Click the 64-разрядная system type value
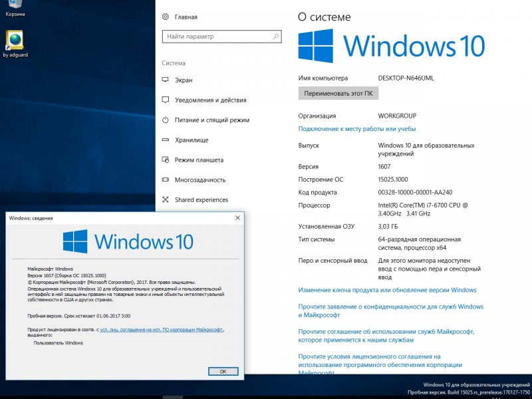This screenshot has width=532, height=399. click(420, 243)
